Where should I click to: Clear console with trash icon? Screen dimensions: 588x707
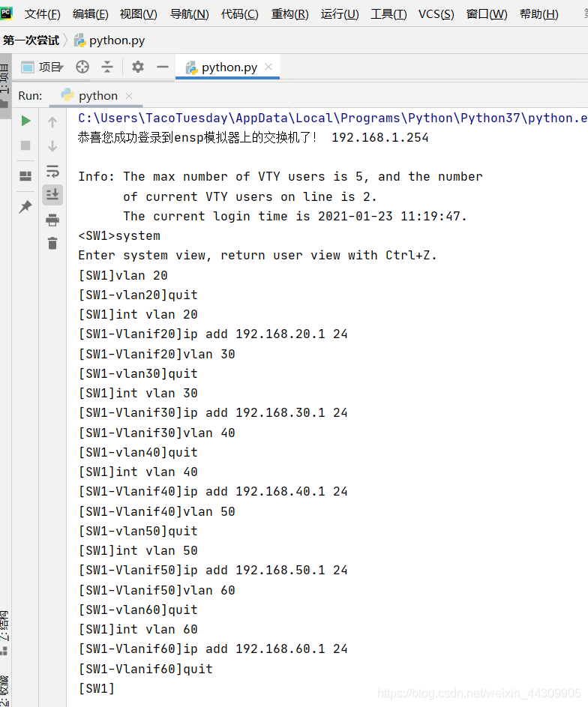(x=52, y=244)
